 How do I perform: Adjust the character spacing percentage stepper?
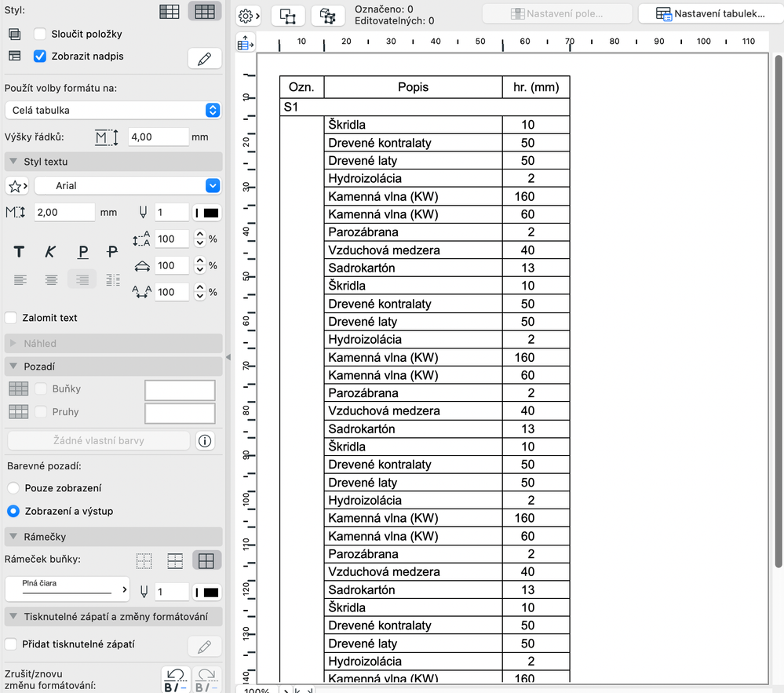point(200,292)
